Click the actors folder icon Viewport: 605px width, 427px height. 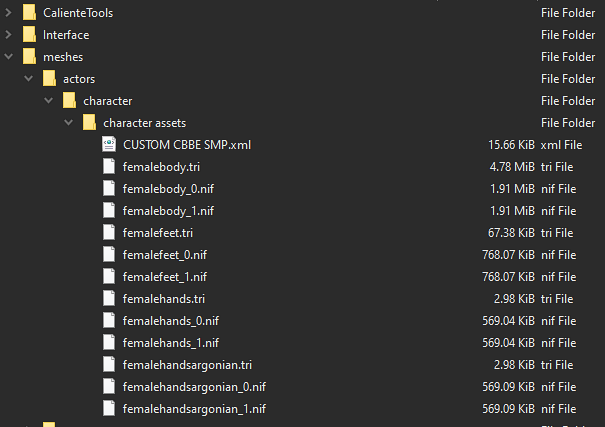coord(49,79)
